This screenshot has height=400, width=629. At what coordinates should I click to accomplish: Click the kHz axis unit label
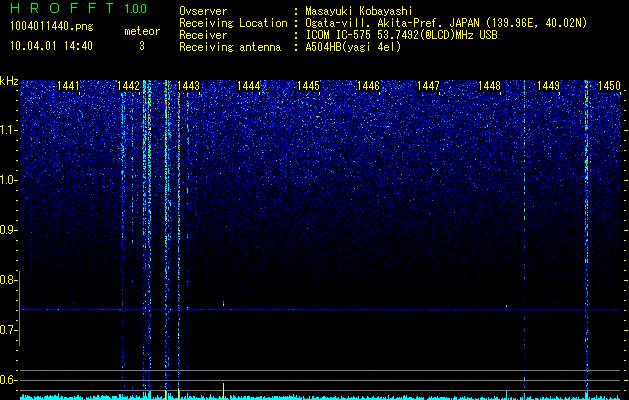(9, 81)
